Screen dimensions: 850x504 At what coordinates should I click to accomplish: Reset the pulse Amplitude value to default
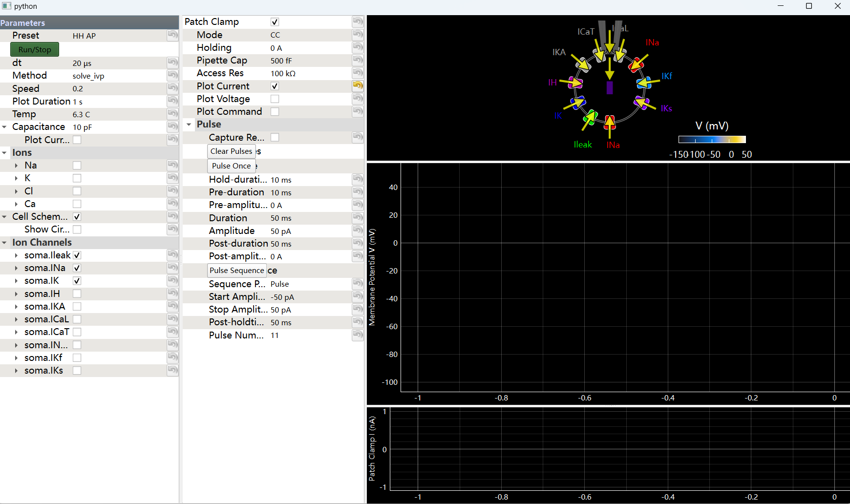pyautogui.click(x=358, y=231)
